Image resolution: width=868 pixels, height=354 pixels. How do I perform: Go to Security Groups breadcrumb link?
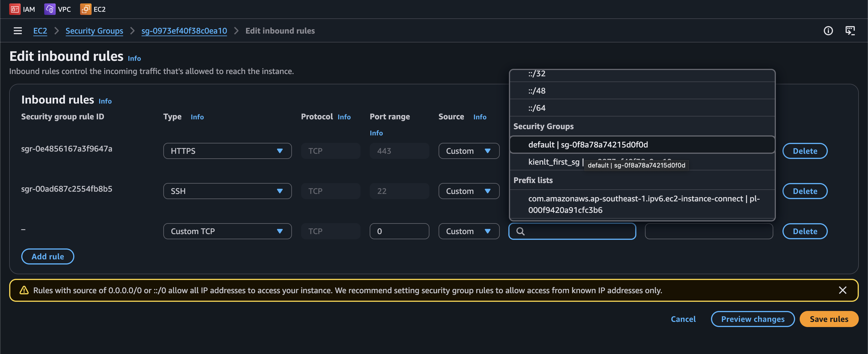(94, 31)
